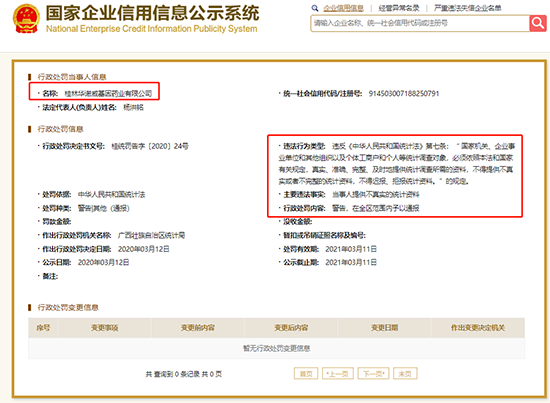Click the 没收金额 label
The image size is (550, 403).
click(x=298, y=222)
